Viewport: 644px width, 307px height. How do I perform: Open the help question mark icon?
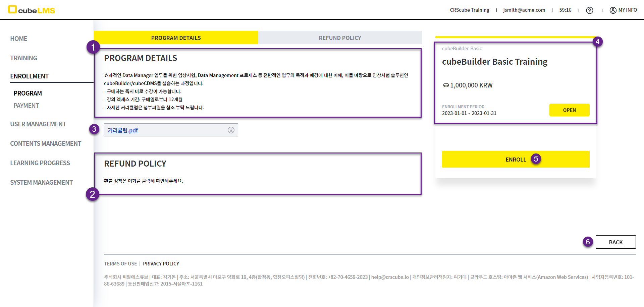589,10
